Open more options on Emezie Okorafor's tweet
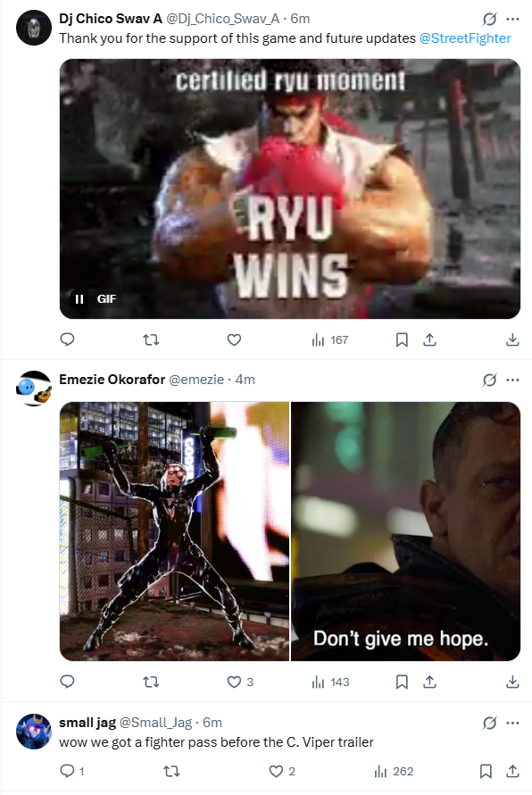532x795 pixels. tap(512, 380)
